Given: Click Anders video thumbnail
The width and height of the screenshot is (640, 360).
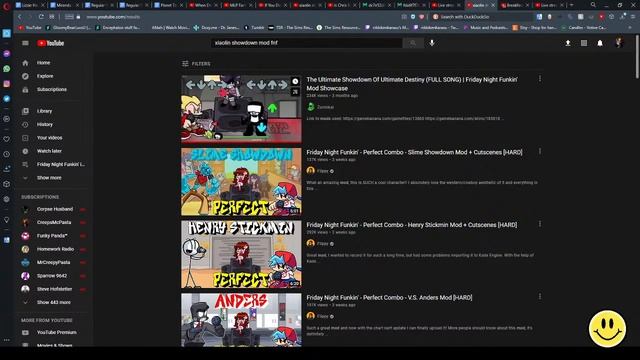Looking at the screenshot, I should 242,320.
